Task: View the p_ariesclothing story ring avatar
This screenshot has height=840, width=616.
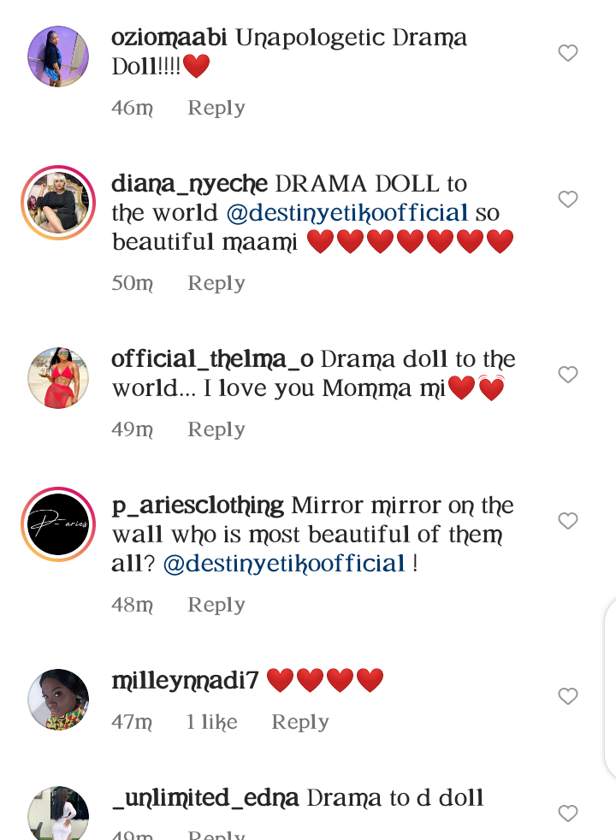Action: point(58,524)
